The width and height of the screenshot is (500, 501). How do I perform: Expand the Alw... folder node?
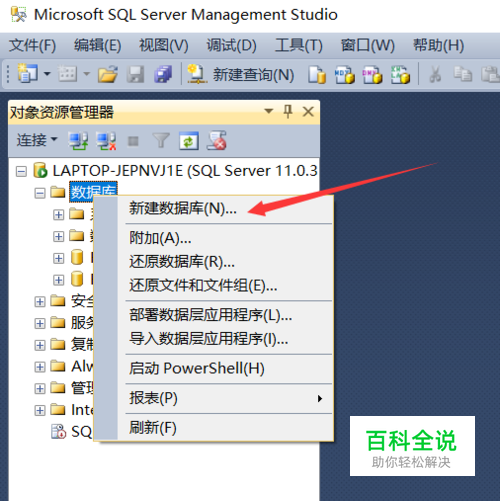click(x=40, y=367)
